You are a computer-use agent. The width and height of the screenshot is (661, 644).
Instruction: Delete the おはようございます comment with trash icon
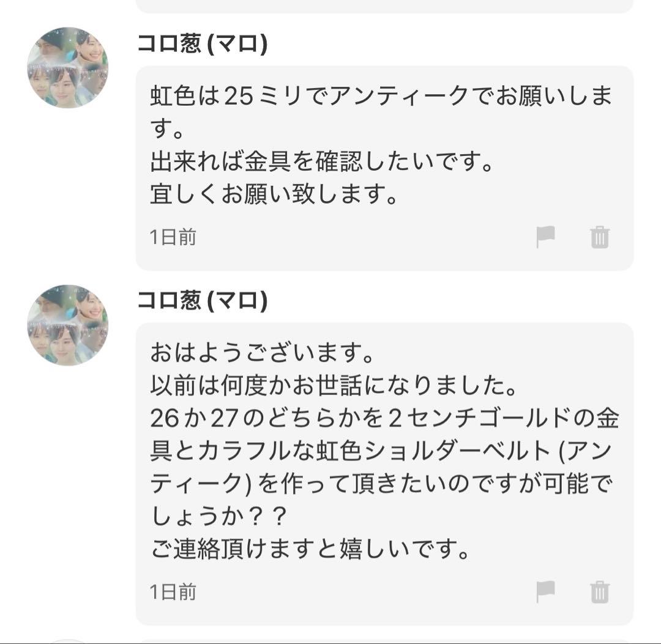point(599,592)
